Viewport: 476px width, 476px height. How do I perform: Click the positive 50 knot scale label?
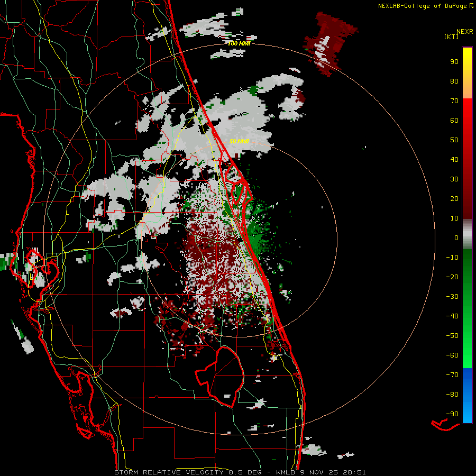(x=454, y=140)
